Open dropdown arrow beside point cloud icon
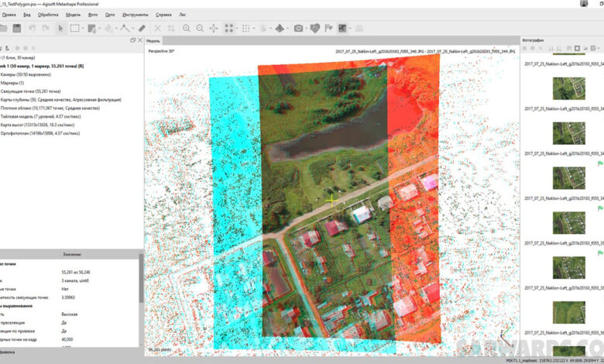The image size is (604, 364). [x=236, y=28]
